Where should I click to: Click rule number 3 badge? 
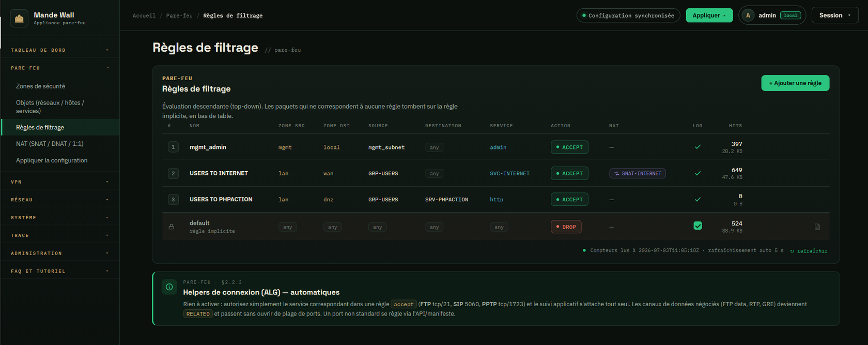click(173, 199)
